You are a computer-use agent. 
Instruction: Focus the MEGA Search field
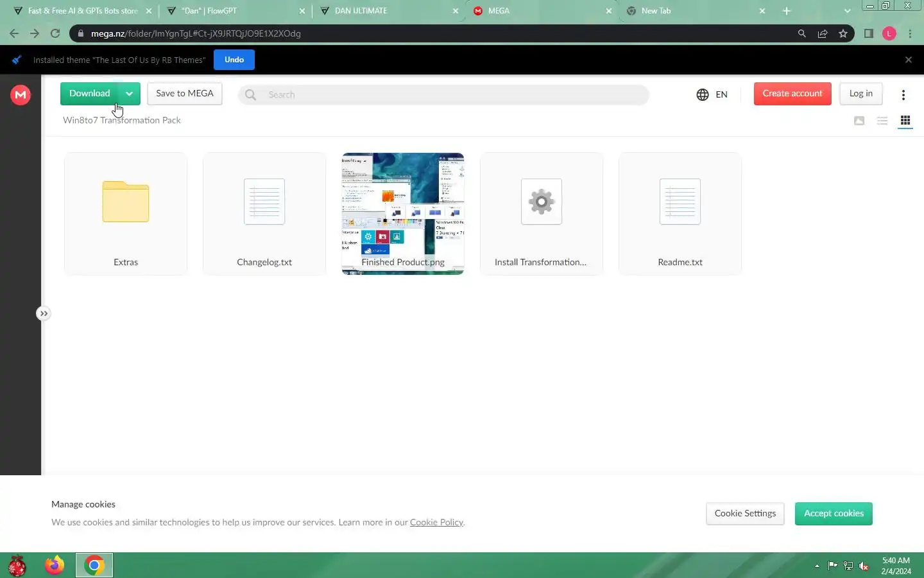click(443, 94)
